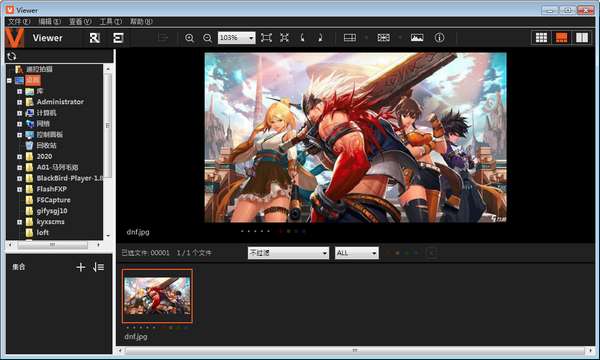Switch to orange preview-with-filmstrip view mode
The image size is (600, 360).
click(561, 37)
